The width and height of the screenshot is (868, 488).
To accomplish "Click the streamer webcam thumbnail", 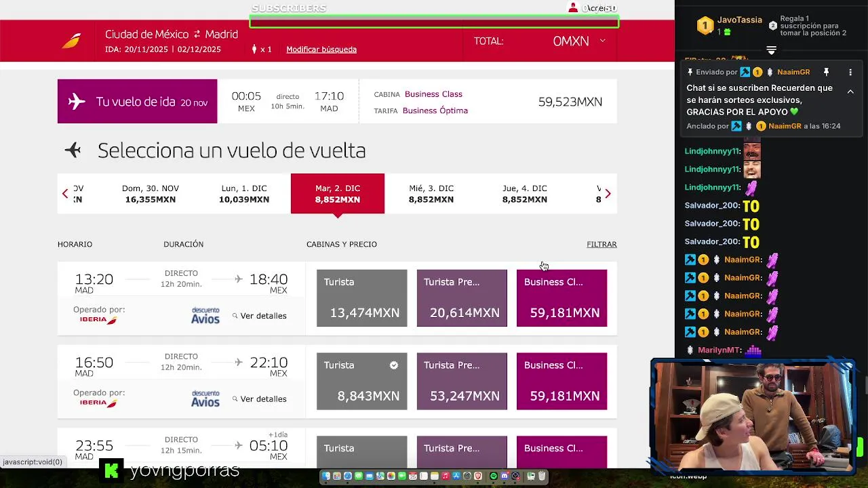I will 752,417.
